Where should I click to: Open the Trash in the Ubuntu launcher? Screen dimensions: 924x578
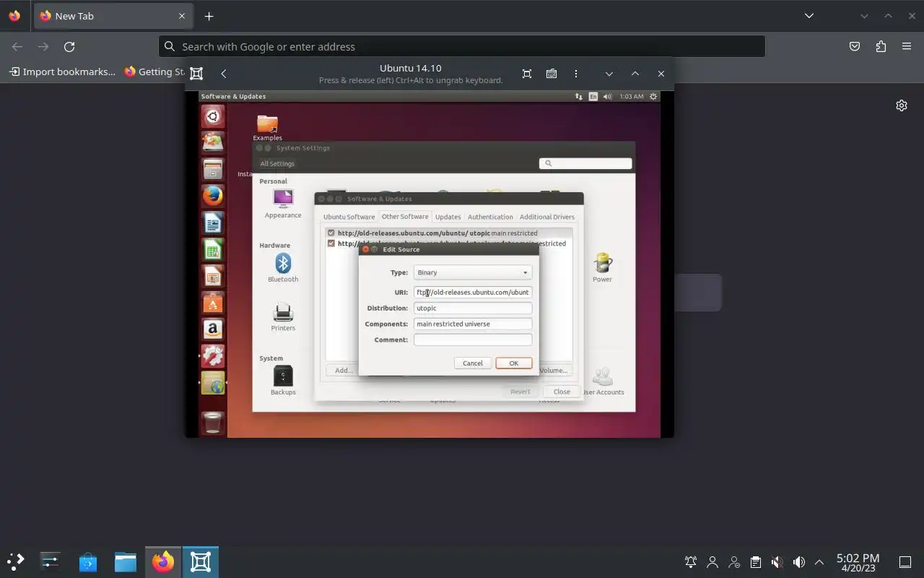212,423
